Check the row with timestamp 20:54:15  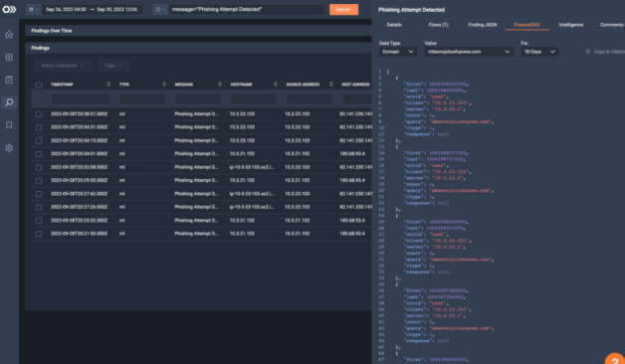tap(39, 141)
